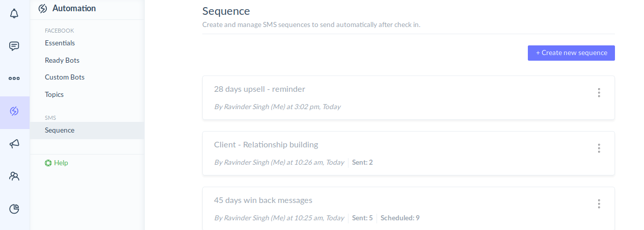Open the megaphone campaigns icon
This screenshot has width=644, height=230.
(14, 144)
